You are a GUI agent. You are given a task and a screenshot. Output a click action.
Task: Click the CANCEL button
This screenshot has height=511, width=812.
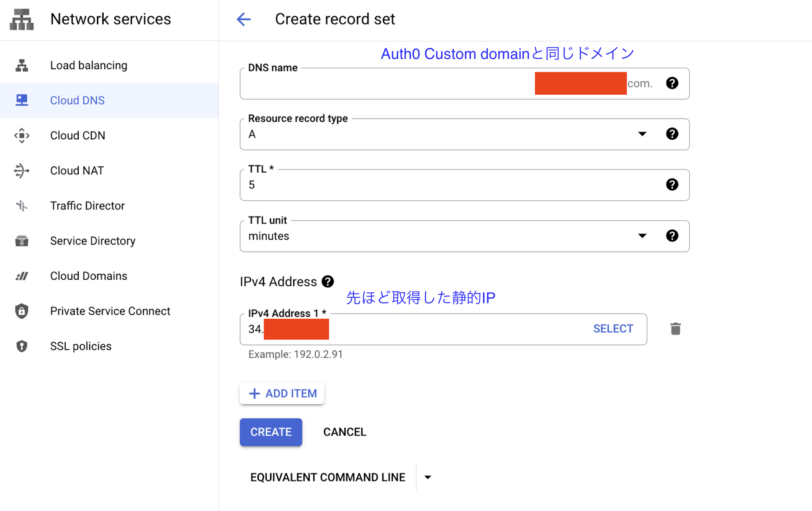point(345,432)
